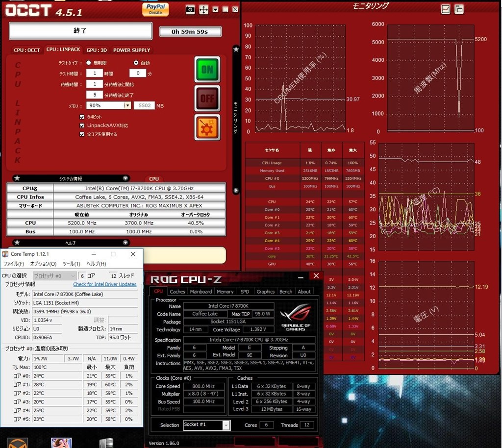Open オプション(O) menu in Core Temp
The width and height of the screenshot is (502, 448).
click(43, 264)
